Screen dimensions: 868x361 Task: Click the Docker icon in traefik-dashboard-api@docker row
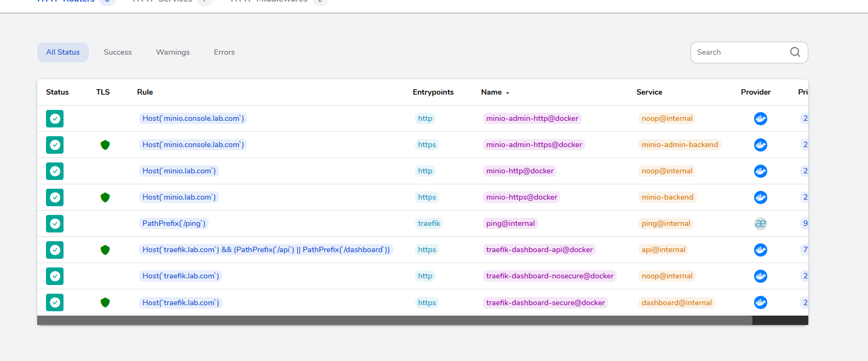pos(761,250)
